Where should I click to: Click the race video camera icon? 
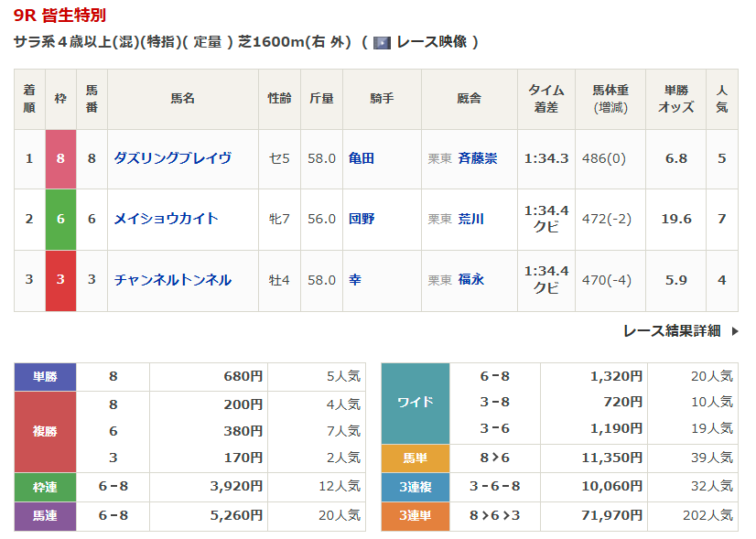click(x=382, y=42)
